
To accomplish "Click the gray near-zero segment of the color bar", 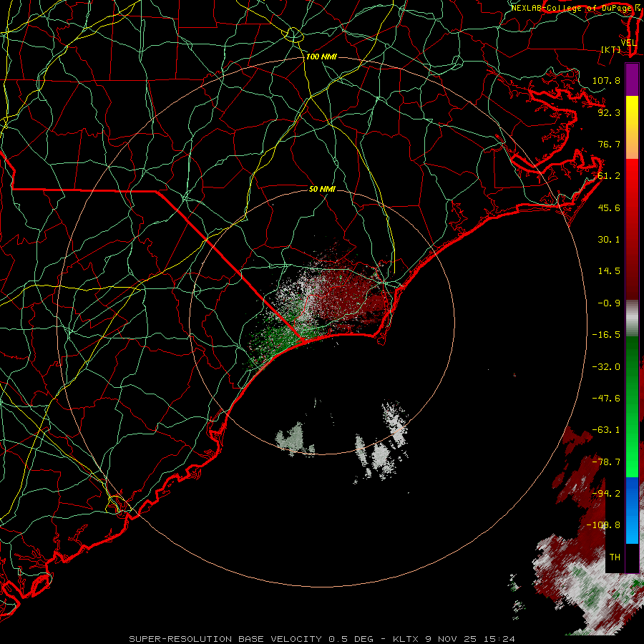I will (632, 318).
